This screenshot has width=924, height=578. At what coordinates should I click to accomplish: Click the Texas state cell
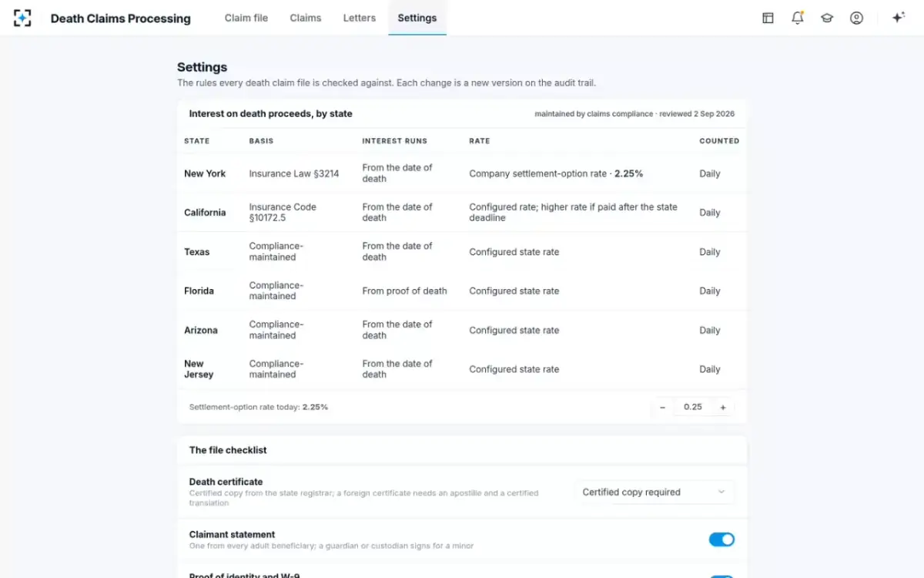[x=196, y=252]
